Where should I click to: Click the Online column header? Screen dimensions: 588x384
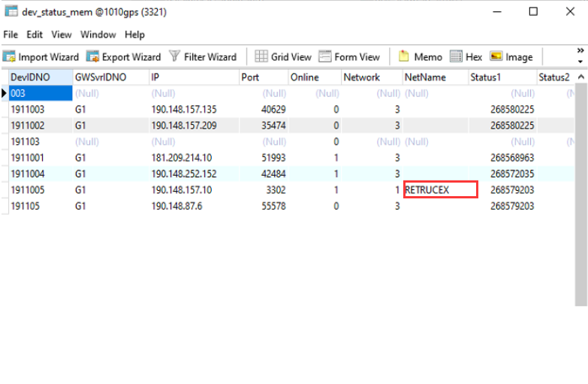(315, 77)
